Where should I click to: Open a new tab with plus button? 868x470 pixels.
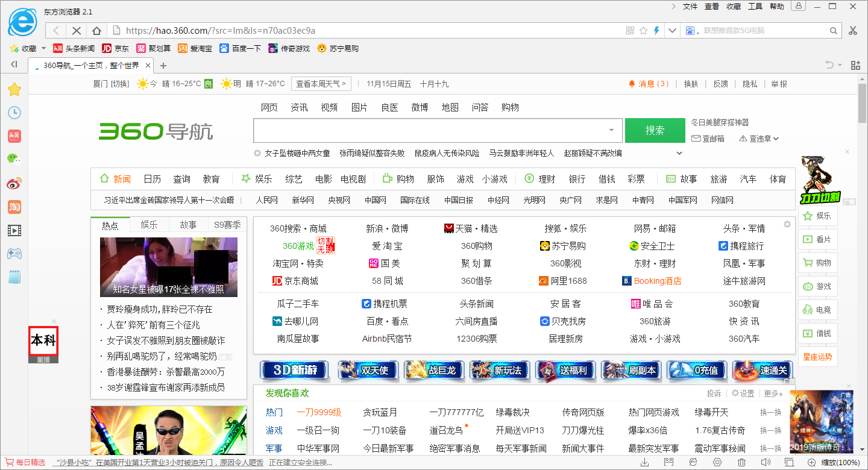(x=163, y=66)
